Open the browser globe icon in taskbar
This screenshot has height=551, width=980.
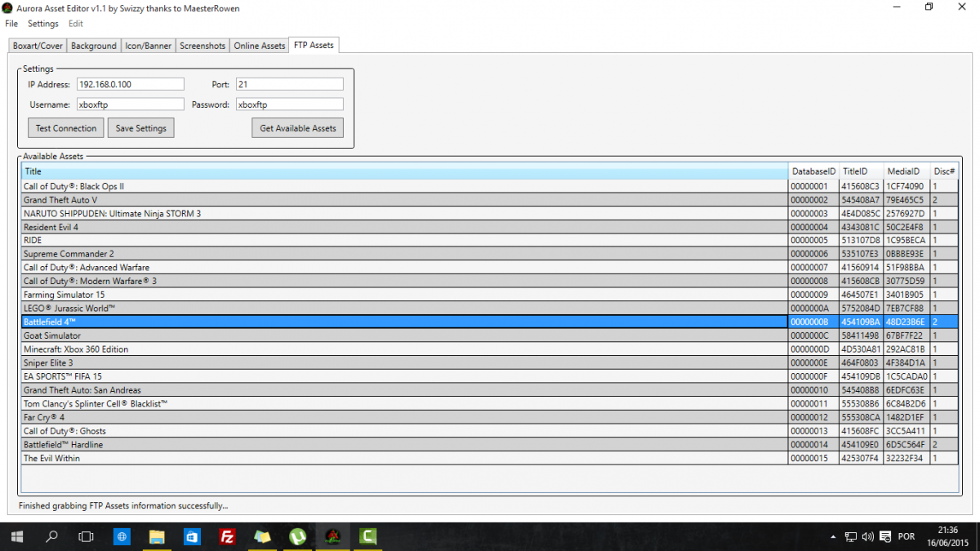(122, 536)
